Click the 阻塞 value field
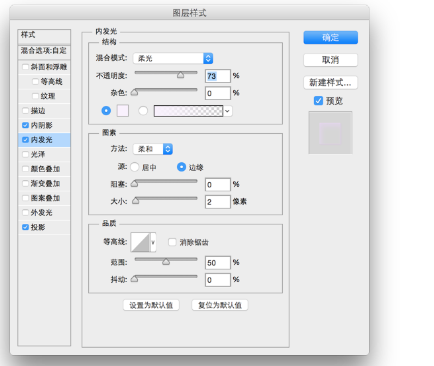 coord(218,185)
